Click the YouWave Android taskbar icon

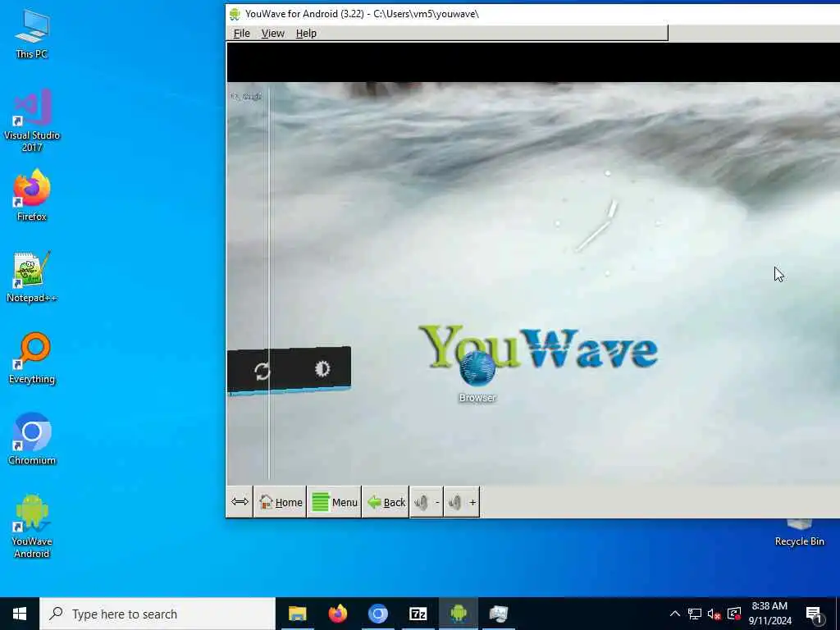(x=458, y=614)
